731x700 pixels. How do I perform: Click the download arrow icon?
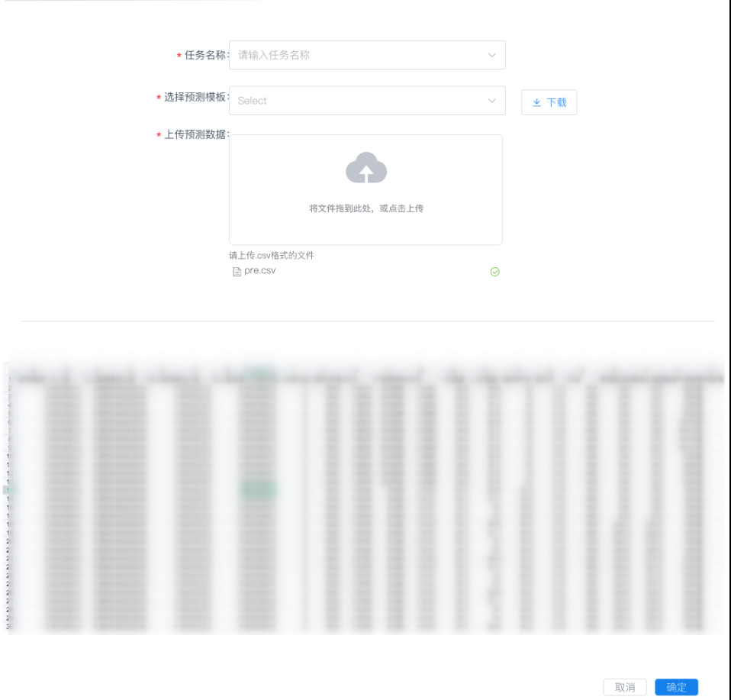point(536,102)
